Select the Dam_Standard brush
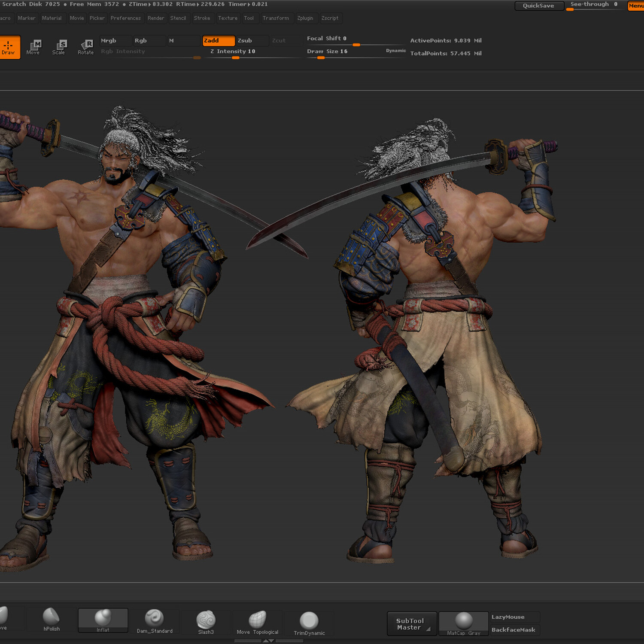This screenshot has height=644, width=644. point(155,620)
